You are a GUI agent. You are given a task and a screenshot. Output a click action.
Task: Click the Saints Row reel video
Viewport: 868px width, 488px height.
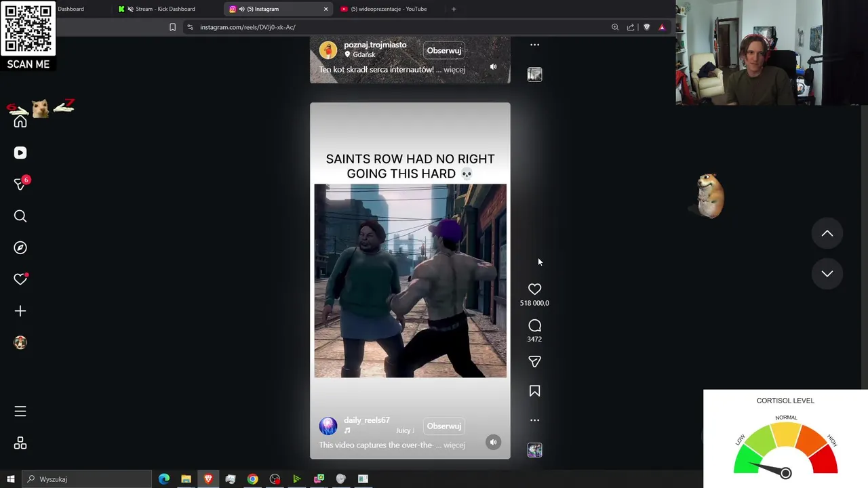pyautogui.click(x=410, y=281)
